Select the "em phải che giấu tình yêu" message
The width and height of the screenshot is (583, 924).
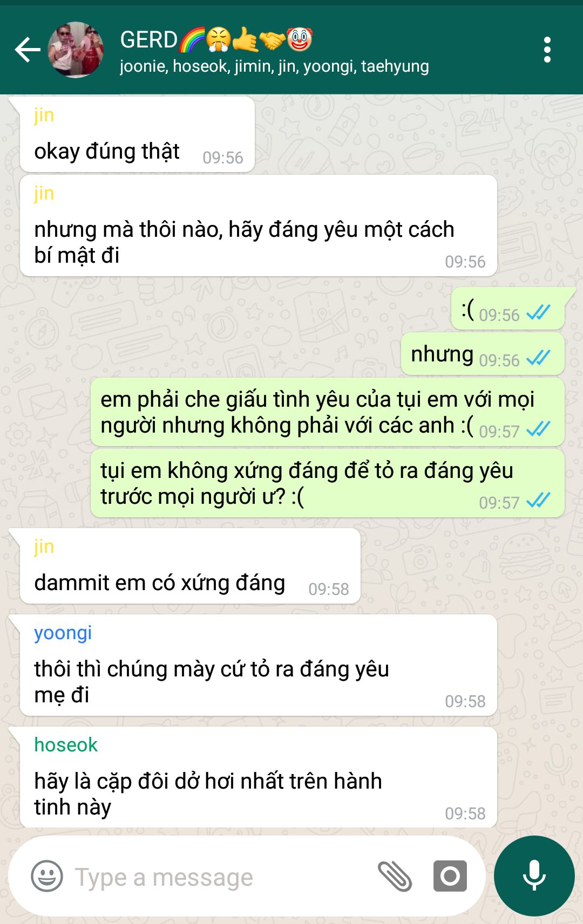328,412
